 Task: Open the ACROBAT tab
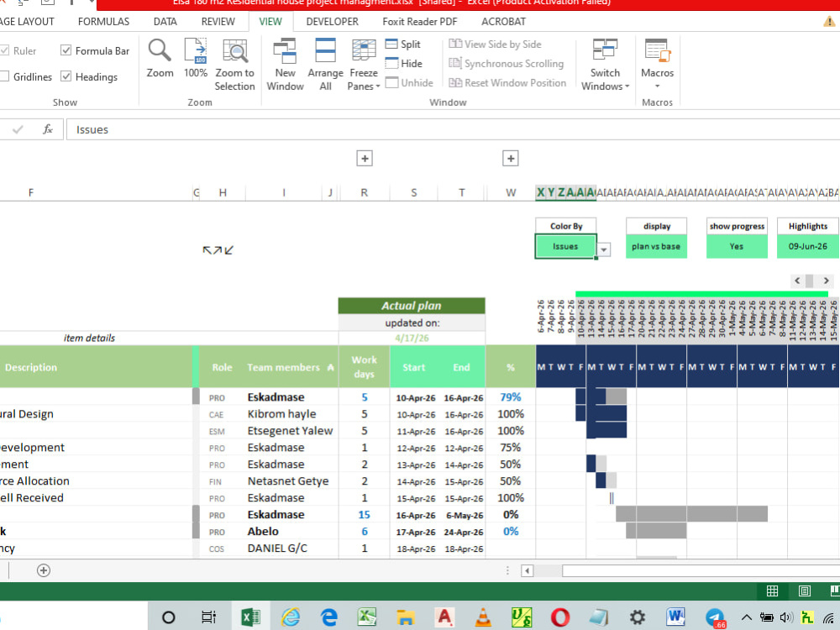point(503,22)
